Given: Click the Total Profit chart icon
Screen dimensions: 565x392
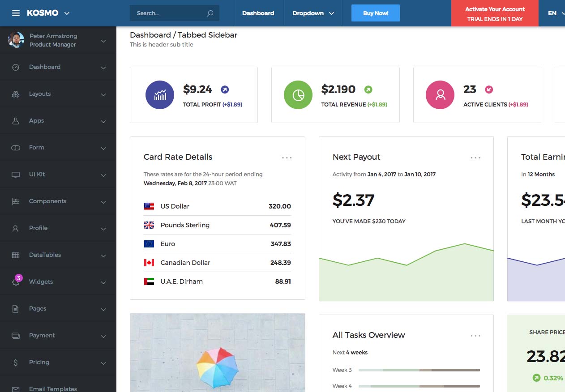Looking at the screenshot, I should 160,95.
